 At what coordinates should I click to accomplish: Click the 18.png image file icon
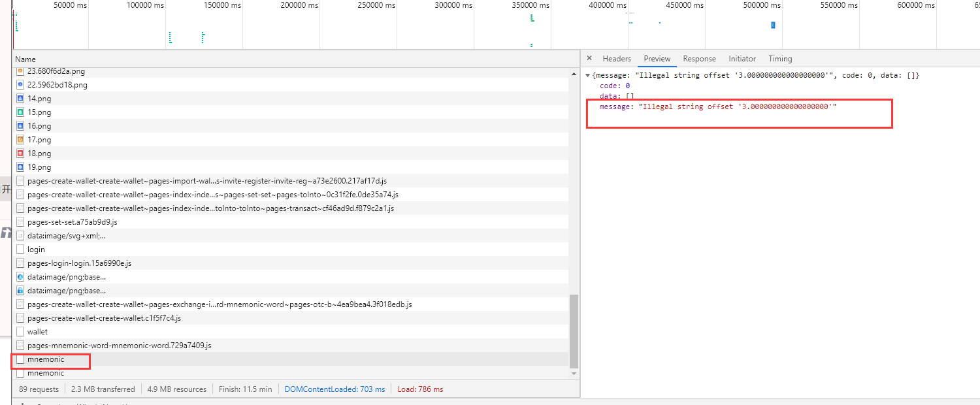20,154
